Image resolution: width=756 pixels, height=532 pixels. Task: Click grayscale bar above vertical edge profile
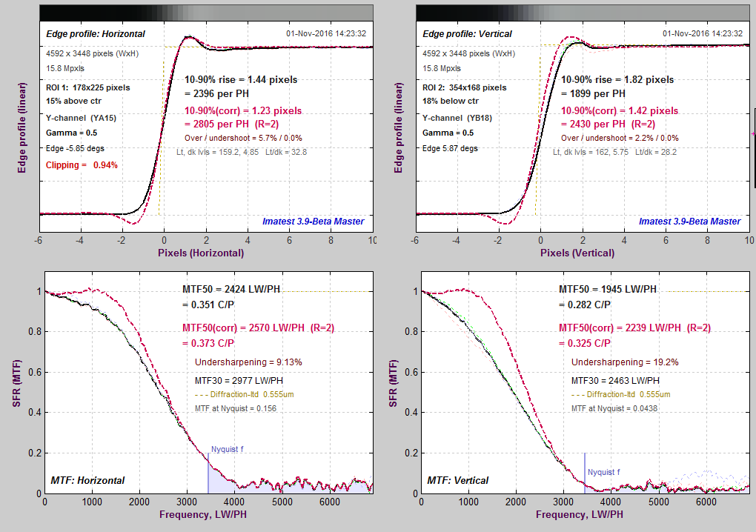[x=583, y=13]
